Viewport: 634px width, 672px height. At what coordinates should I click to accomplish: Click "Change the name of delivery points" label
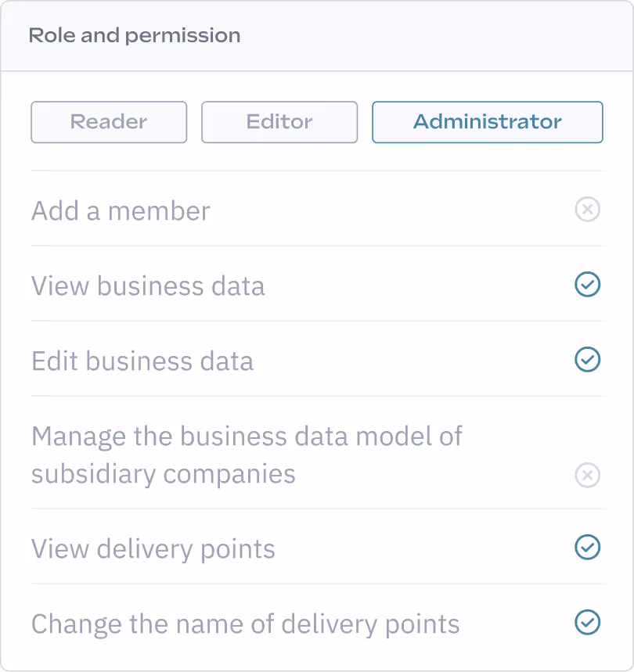point(244,623)
